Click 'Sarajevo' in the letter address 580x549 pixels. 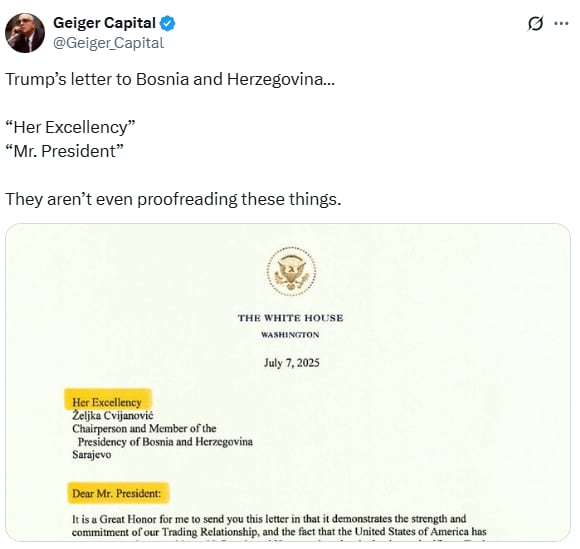pos(92,455)
